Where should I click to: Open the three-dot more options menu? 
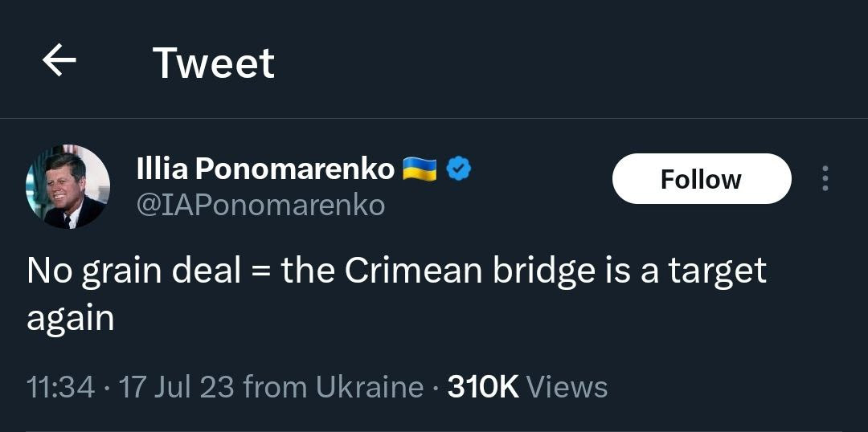click(825, 178)
